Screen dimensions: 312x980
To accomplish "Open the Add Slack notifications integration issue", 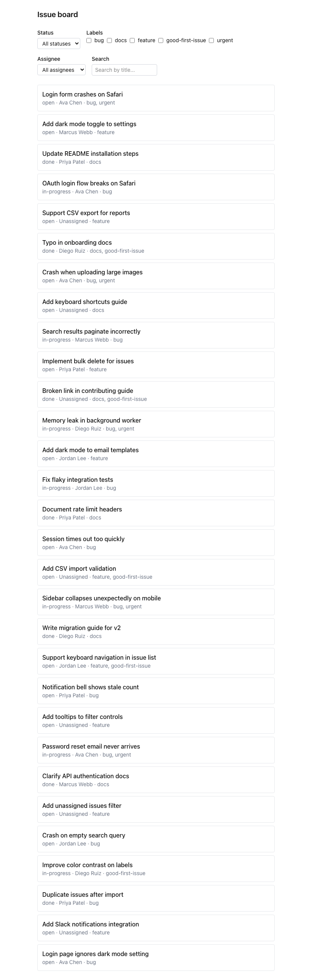I will [x=156, y=928].
